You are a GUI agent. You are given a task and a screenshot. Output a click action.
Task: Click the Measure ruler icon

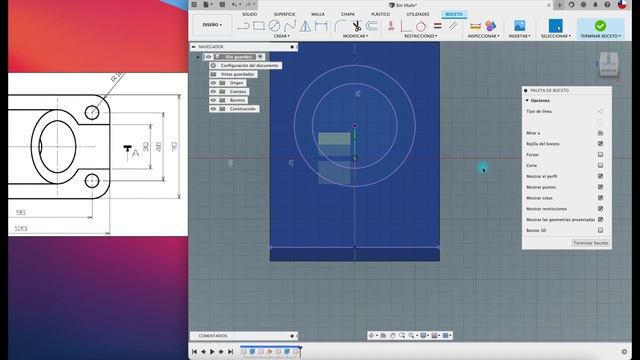(476, 26)
